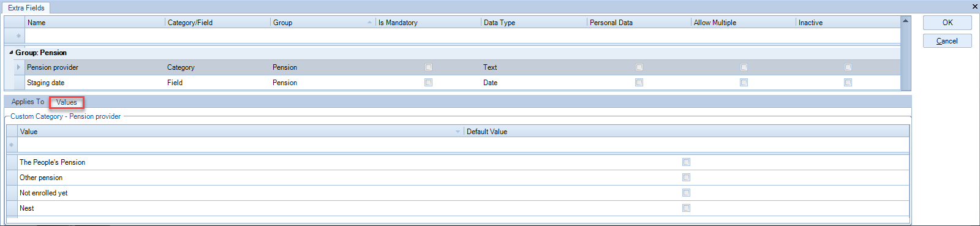The height and width of the screenshot is (226, 980).
Task: Set The People's Pension as default value
Action: [x=687, y=162]
